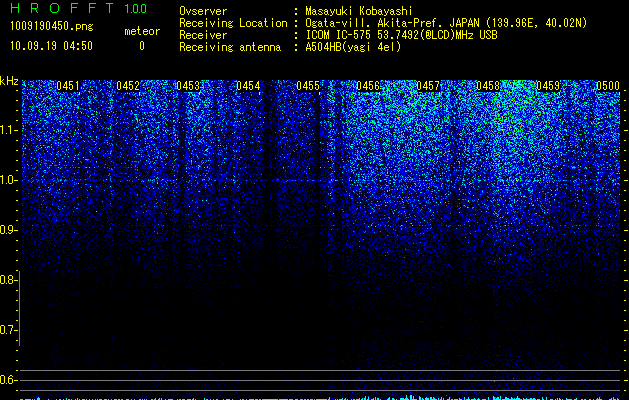Click the Receiving Location label
Viewport: 629px width, 400px height.
pos(233,23)
